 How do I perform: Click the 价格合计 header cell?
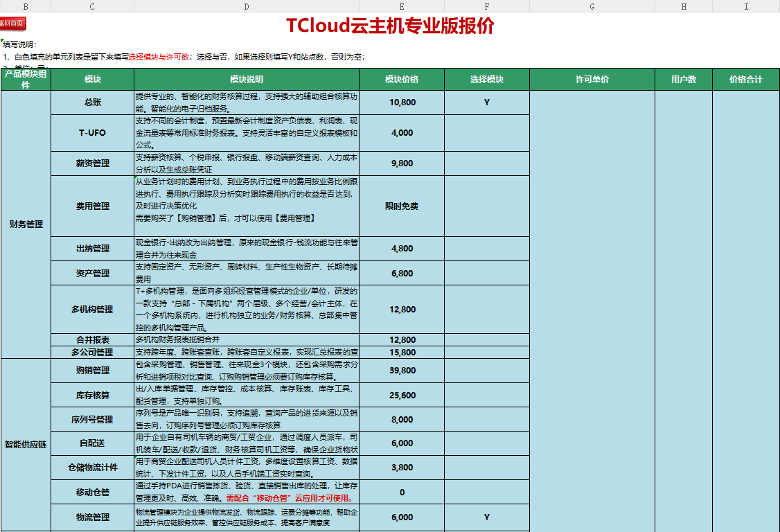746,80
